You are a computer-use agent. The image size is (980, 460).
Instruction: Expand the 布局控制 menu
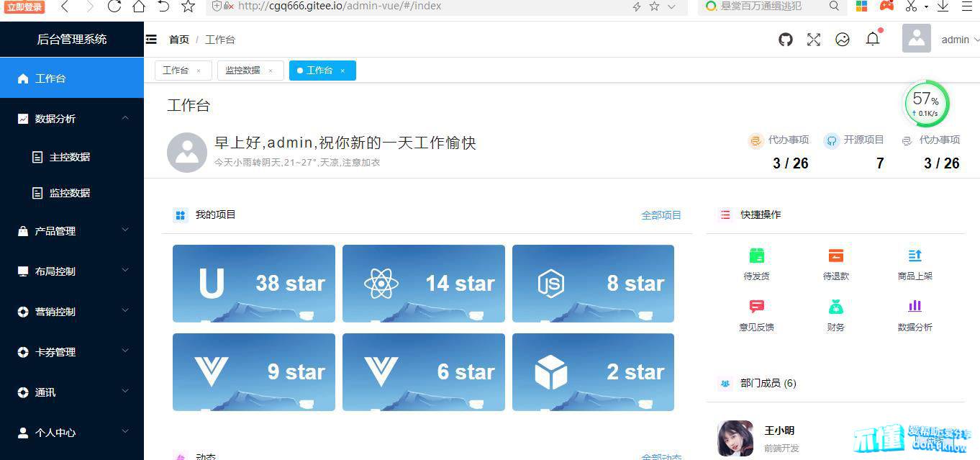72,271
